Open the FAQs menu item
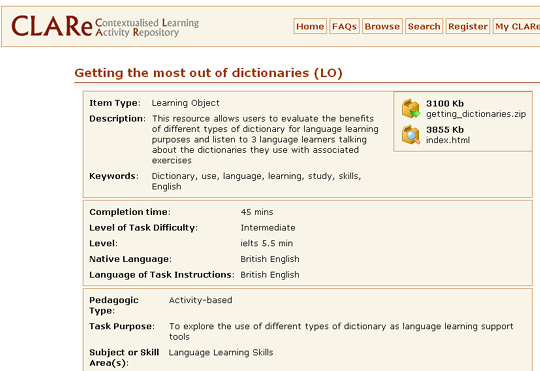The width and height of the screenshot is (540, 371). click(344, 26)
